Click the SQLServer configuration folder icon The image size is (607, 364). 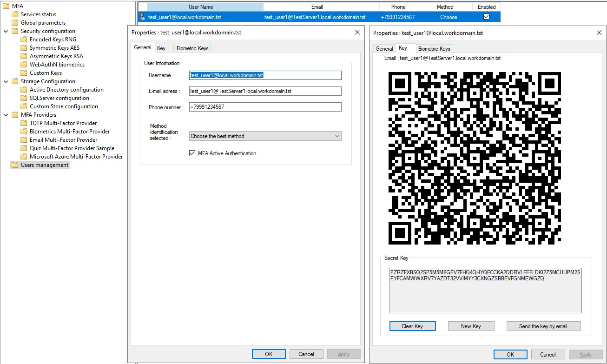(24, 98)
